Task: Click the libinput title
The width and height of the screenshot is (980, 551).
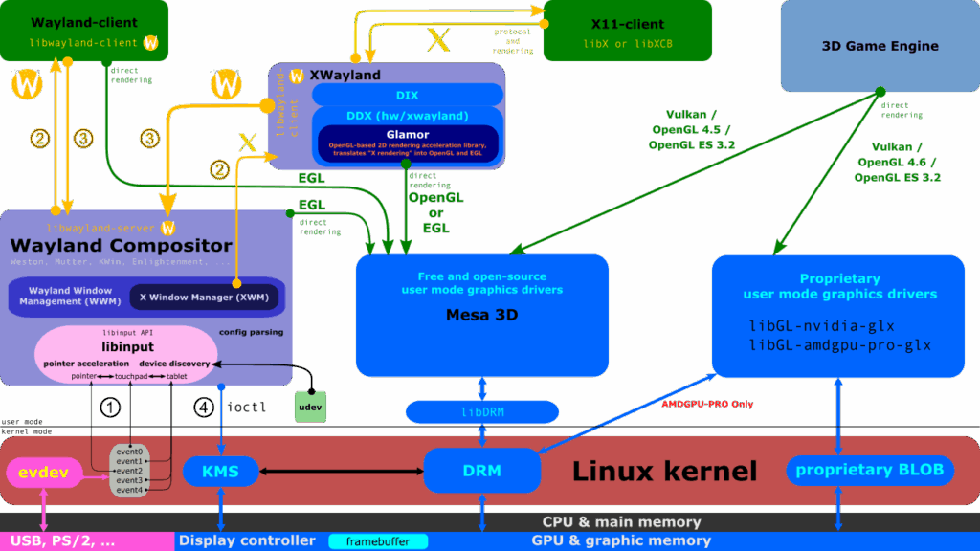Action: pos(127,346)
